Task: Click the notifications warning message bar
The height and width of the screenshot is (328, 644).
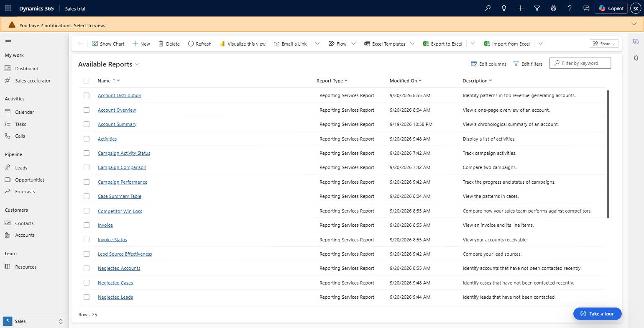Action: [x=322, y=24]
